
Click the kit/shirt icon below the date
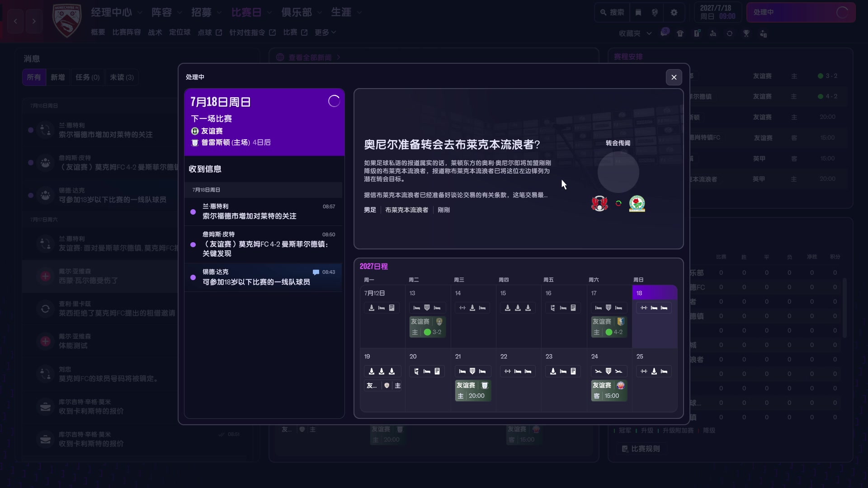pos(680,33)
